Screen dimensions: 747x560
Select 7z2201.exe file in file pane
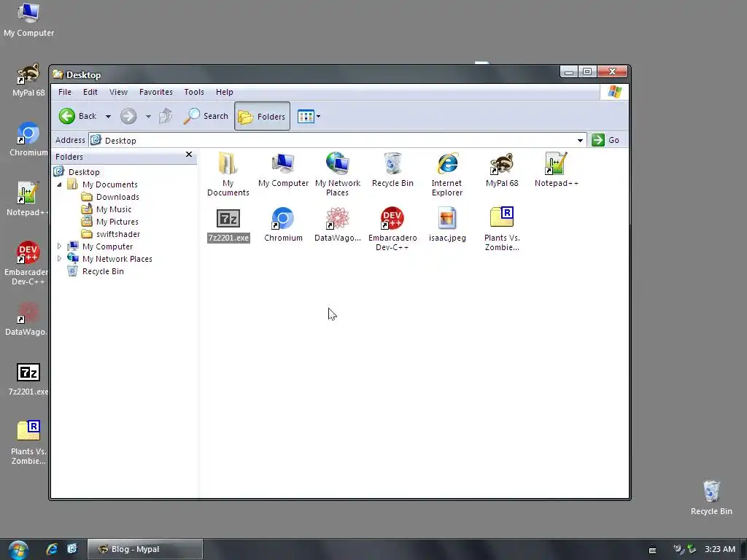pos(228,225)
